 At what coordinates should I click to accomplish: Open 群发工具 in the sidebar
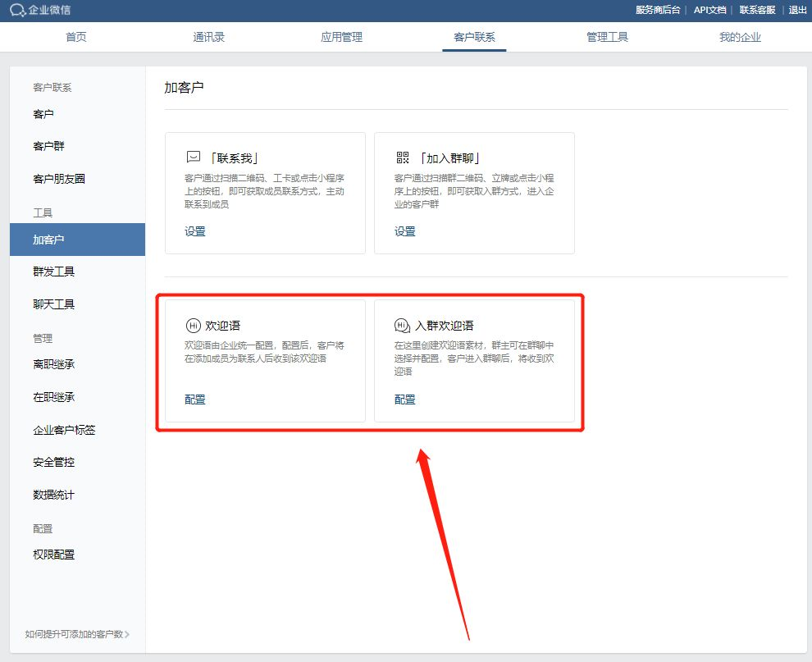pyautogui.click(x=54, y=272)
